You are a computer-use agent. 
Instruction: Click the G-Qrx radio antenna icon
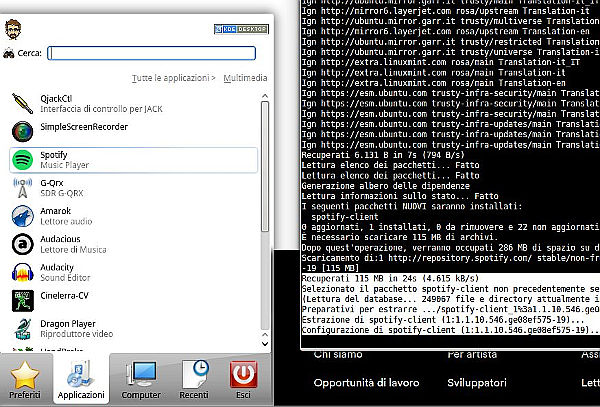23,188
